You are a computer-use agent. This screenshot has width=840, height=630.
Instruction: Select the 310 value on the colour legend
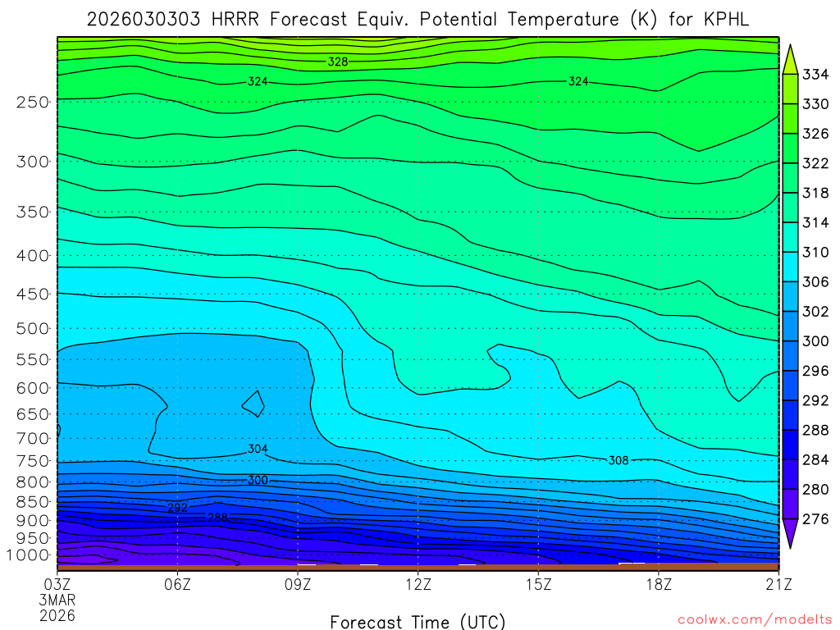tap(815, 253)
